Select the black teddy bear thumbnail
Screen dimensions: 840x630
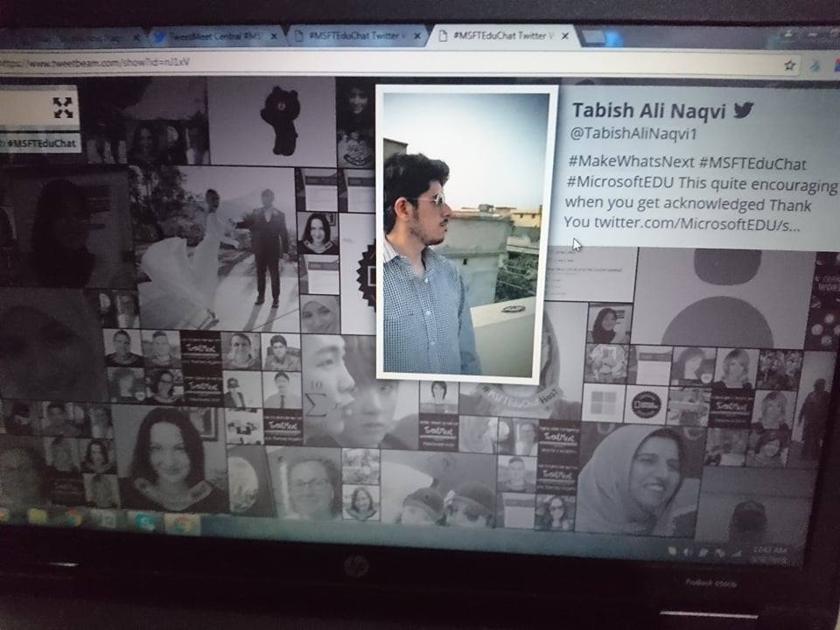[271, 121]
